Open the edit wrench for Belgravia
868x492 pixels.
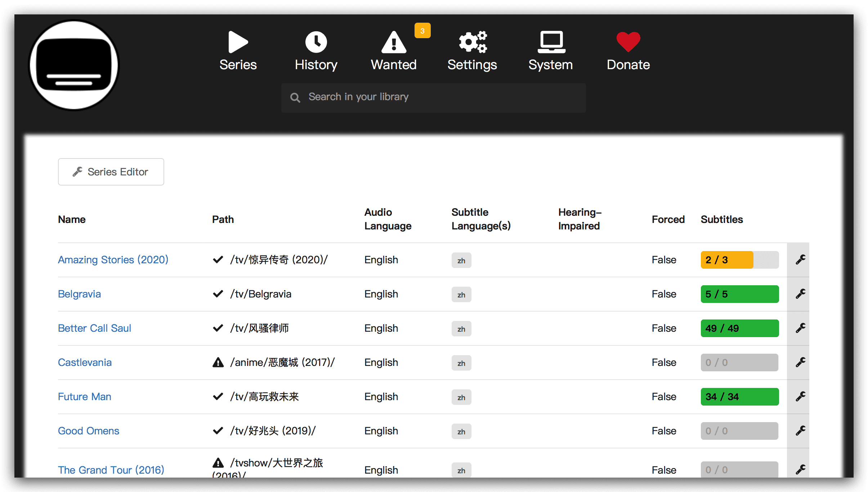(x=800, y=294)
